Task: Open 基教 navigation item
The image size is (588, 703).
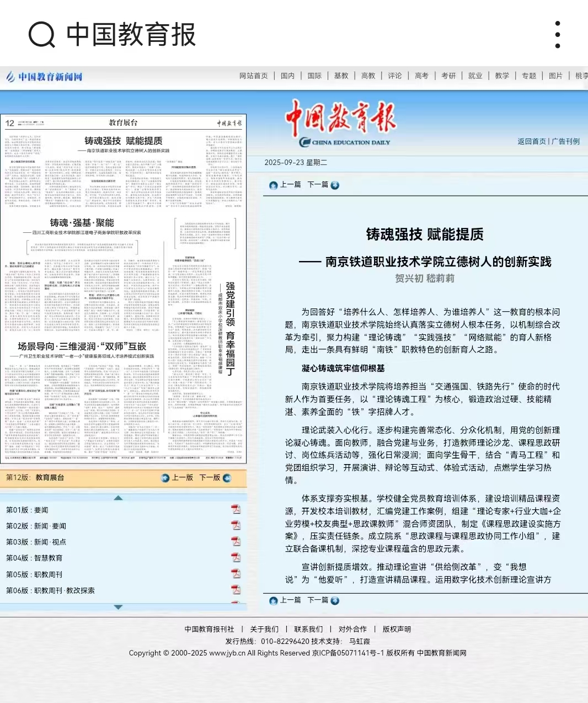Action: 341,76
